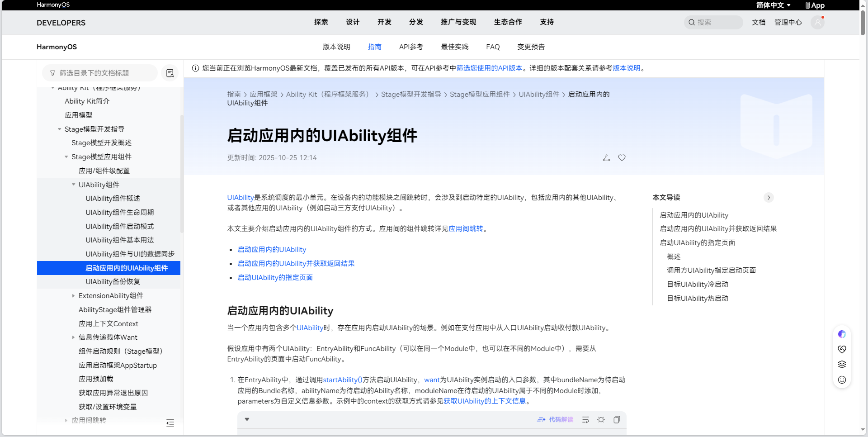Click the document search icon beside filter box

point(170,73)
